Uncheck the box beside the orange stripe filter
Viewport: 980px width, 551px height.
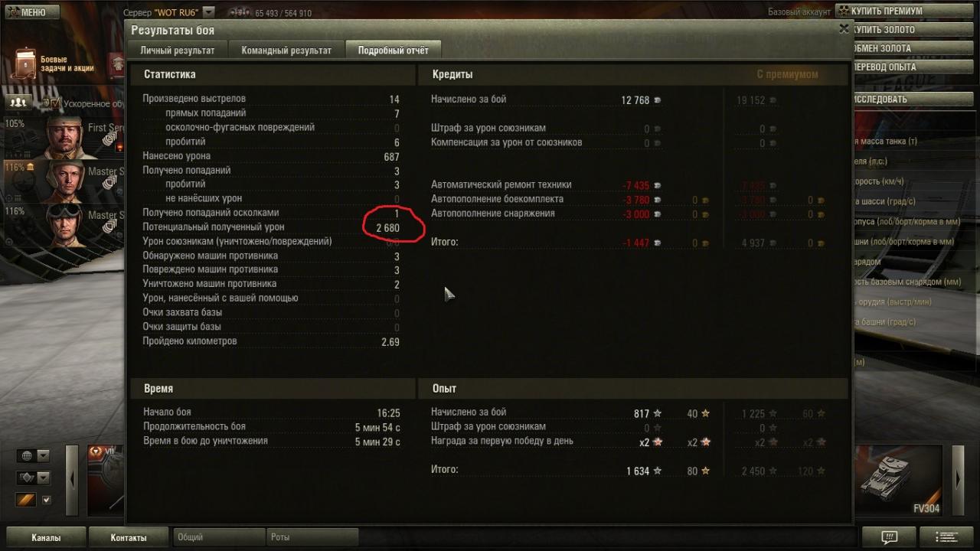click(46, 500)
